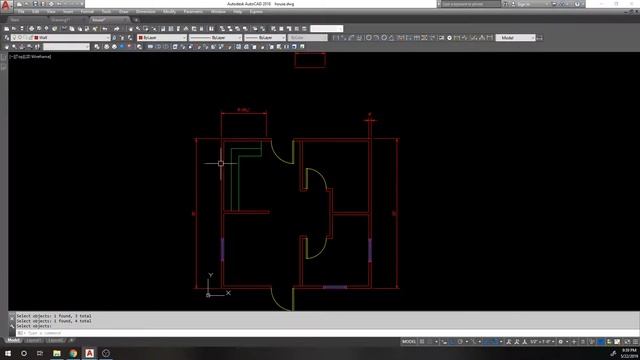Click the Save icon in quick access bar
Viewport: 640px width, 360px height.
pos(35,4)
